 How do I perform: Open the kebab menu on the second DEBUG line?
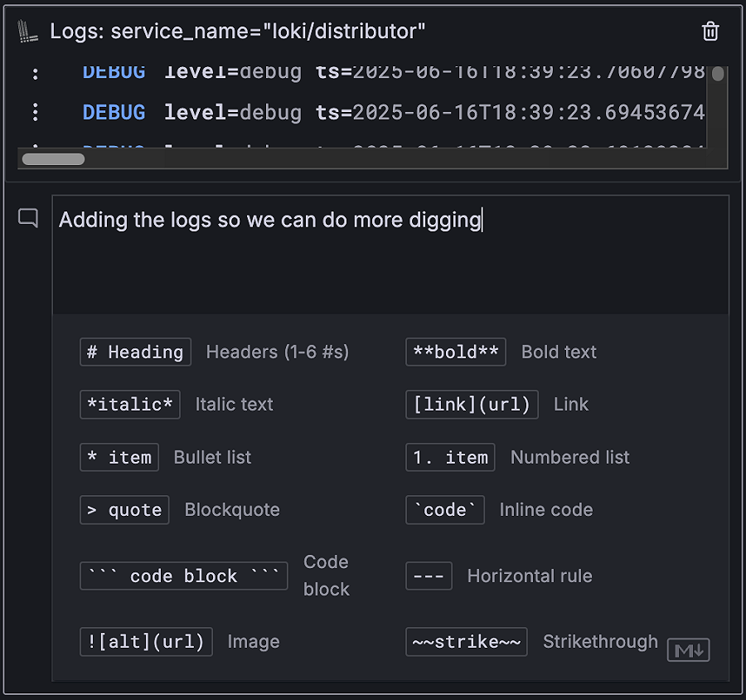click(34, 112)
